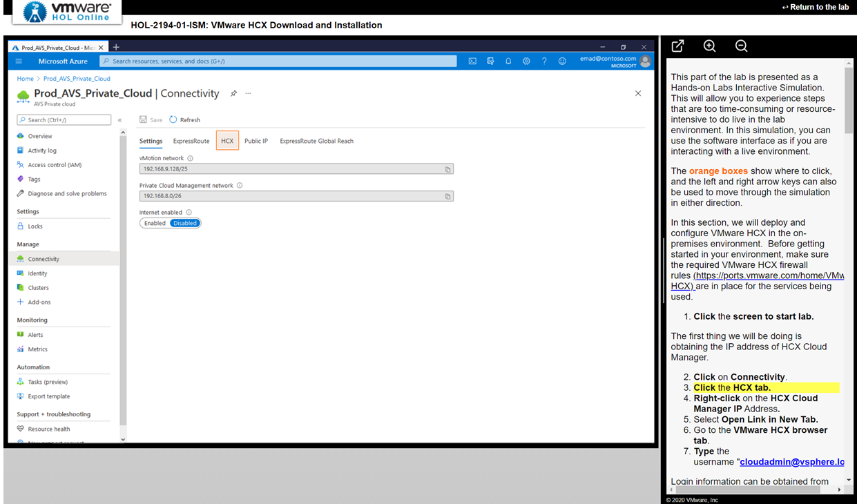Send feedback via the smiley icon
This screenshot has height=504, width=857.
coord(562,61)
